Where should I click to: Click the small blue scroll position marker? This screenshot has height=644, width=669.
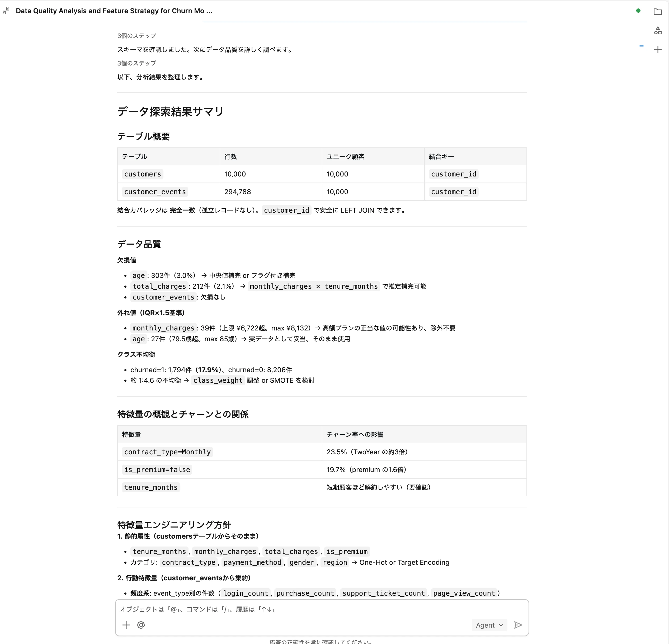[x=641, y=46]
